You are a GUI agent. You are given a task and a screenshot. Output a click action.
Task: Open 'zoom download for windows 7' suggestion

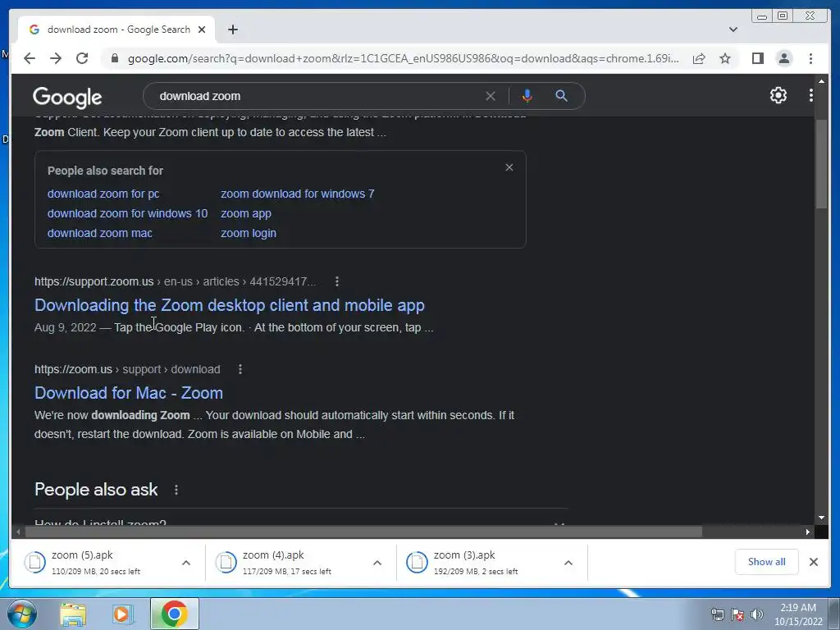click(x=297, y=194)
